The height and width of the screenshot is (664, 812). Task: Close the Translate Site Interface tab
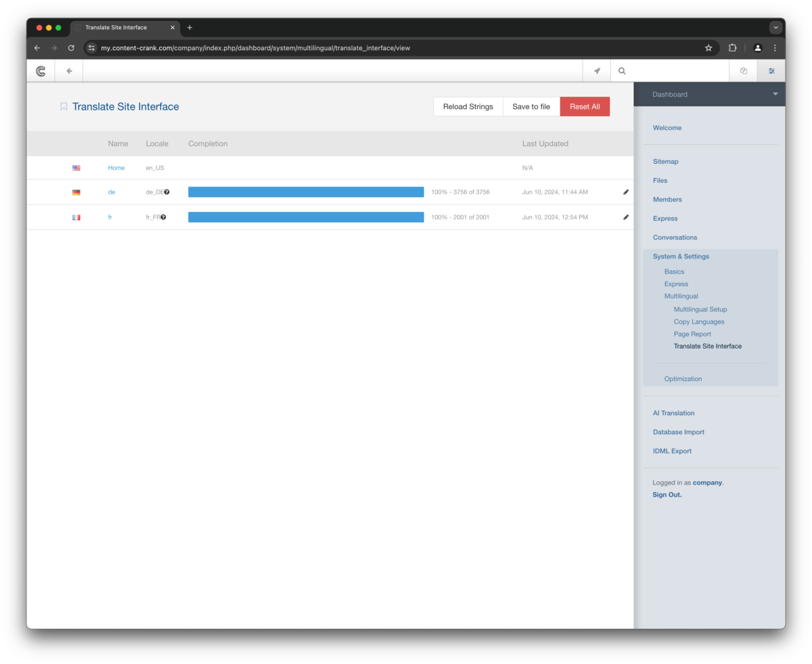coord(173,28)
